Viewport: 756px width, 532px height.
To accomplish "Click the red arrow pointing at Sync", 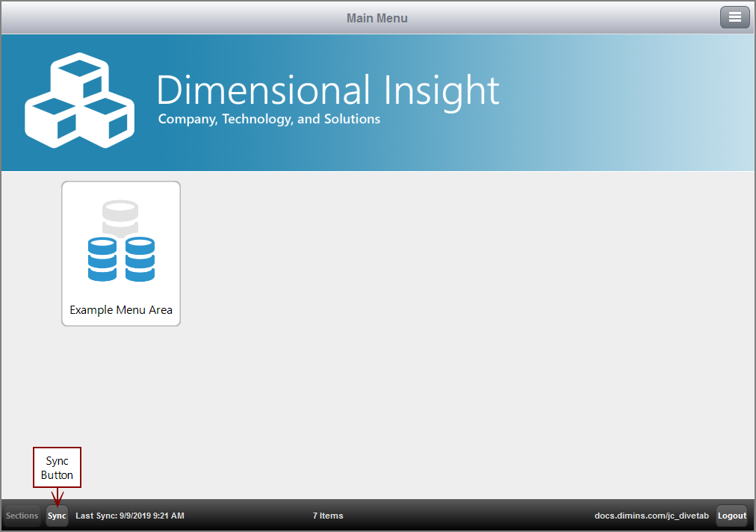I will point(57,496).
